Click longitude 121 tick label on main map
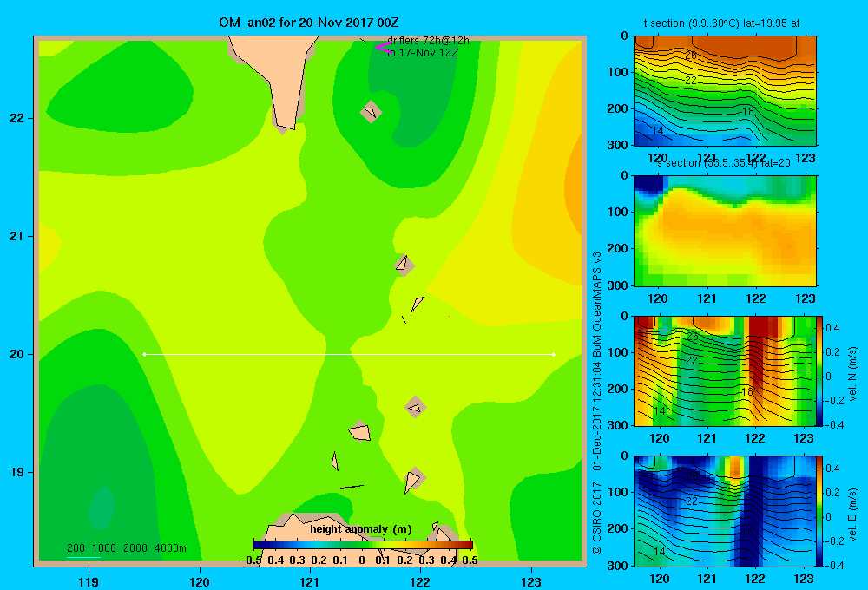The image size is (868, 590). click(310, 581)
